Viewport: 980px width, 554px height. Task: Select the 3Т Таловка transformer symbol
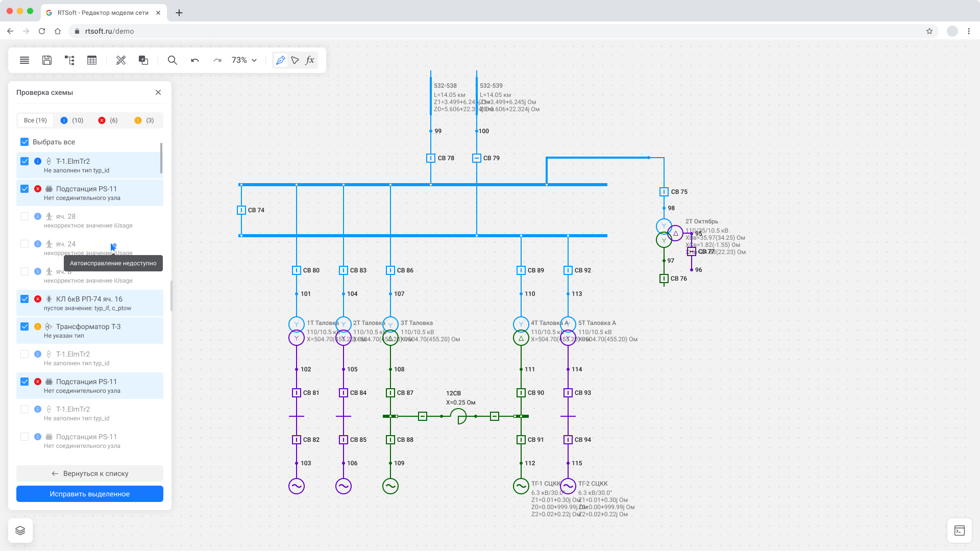(390, 331)
